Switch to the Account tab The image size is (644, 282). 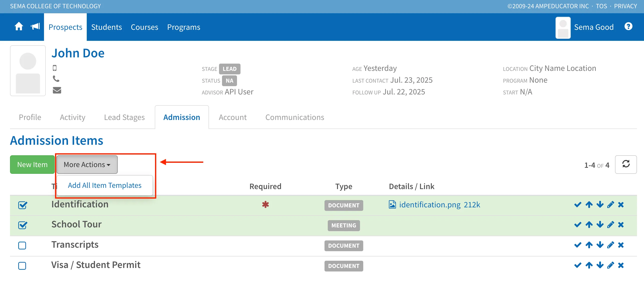(x=233, y=117)
